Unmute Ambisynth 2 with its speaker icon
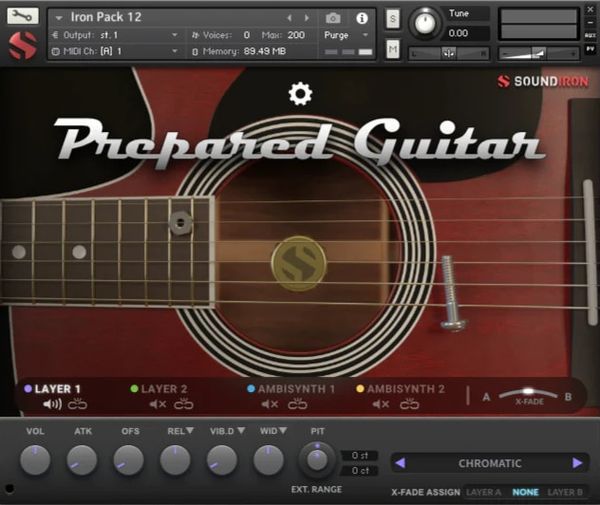600x505 pixels. (381, 404)
